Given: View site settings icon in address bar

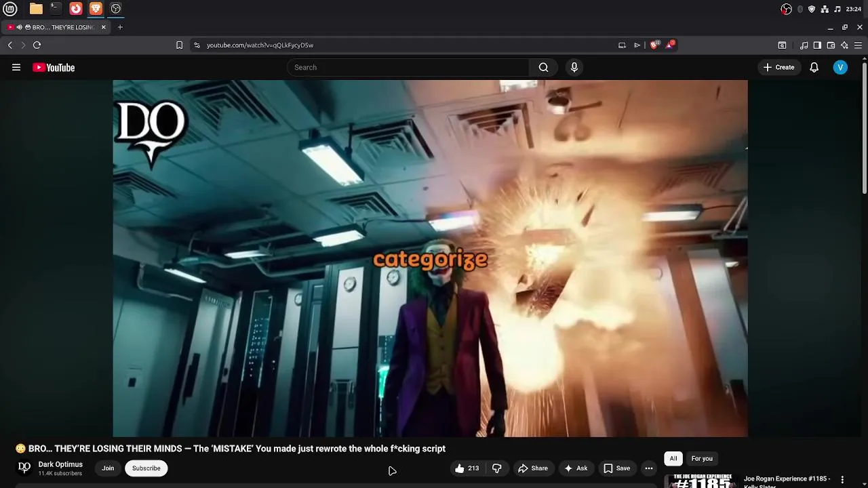Looking at the screenshot, I should tap(197, 45).
